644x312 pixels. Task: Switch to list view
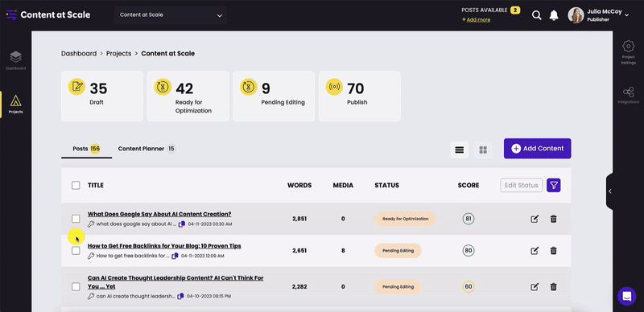459,150
